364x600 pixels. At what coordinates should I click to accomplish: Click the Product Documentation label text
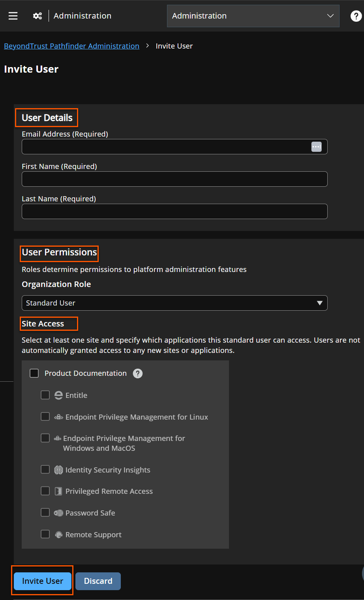(86, 373)
